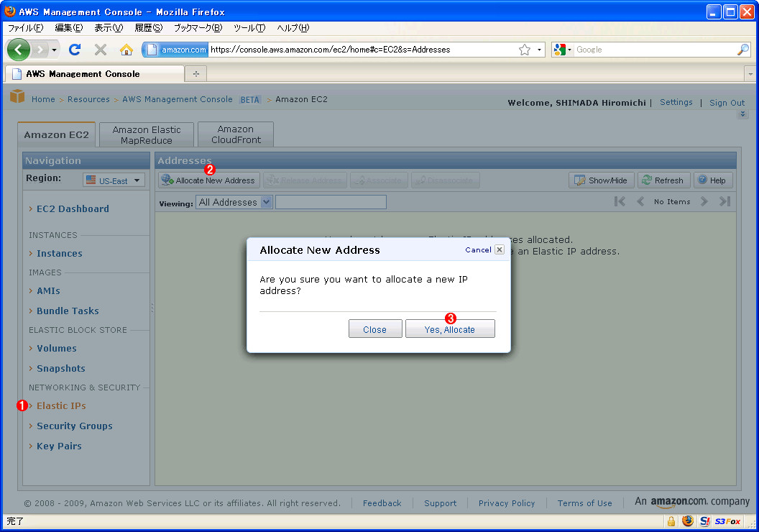759x532 pixels.
Task: Open the 編集(E) menu
Action: coord(69,28)
